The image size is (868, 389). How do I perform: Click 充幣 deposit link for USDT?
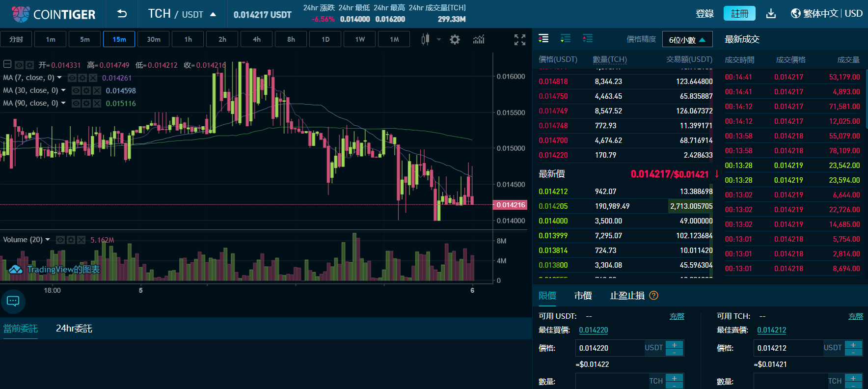click(677, 316)
